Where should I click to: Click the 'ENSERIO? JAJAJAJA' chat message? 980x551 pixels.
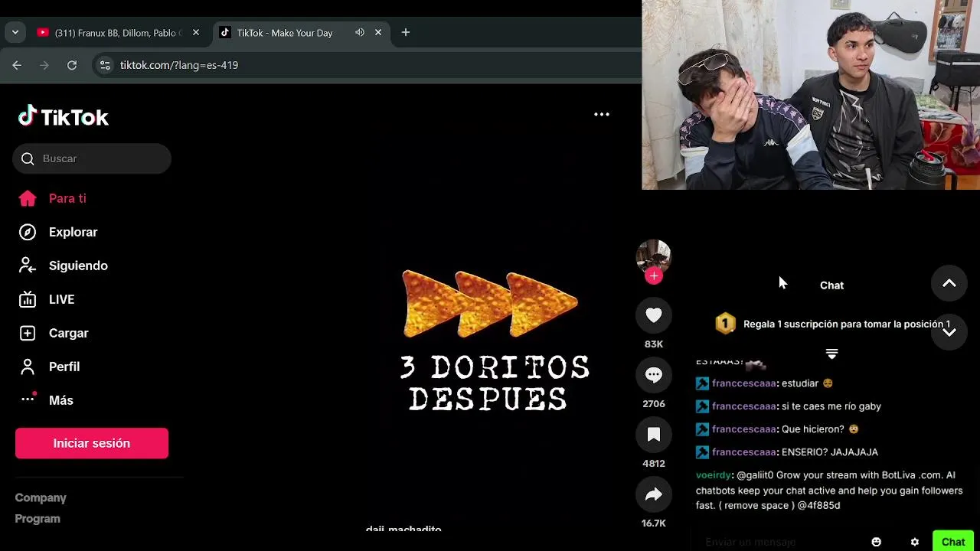click(787, 452)
